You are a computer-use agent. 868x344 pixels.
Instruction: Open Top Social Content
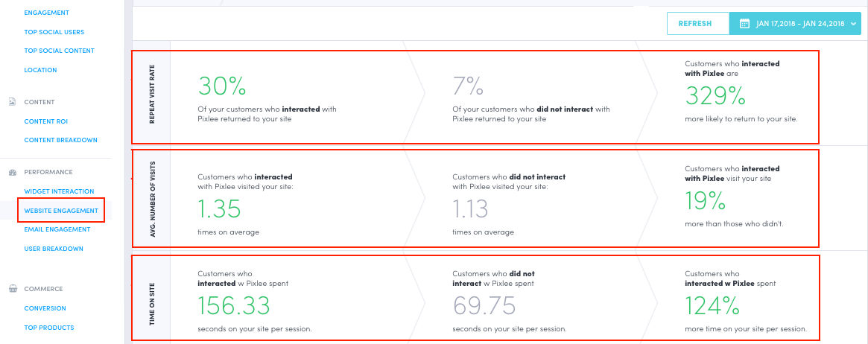click(x=59, y=51)
